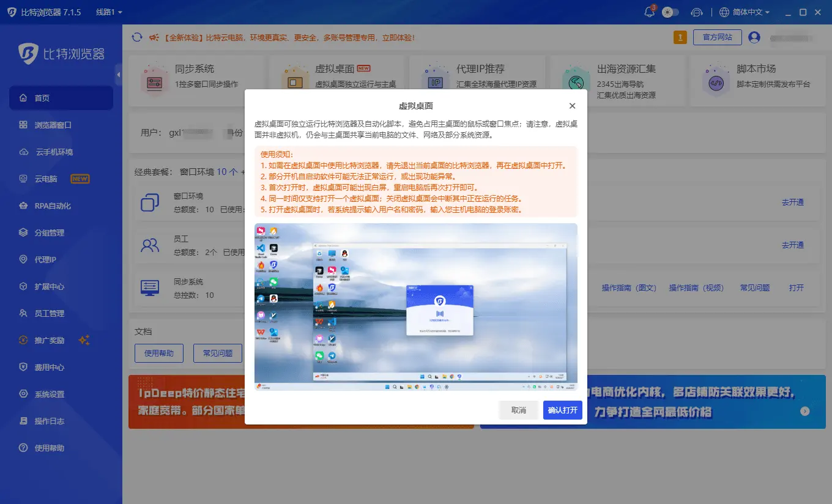
Task: Click 打开 in 同步系统 row
Action: pyautogui.click(x=797, y=288)
